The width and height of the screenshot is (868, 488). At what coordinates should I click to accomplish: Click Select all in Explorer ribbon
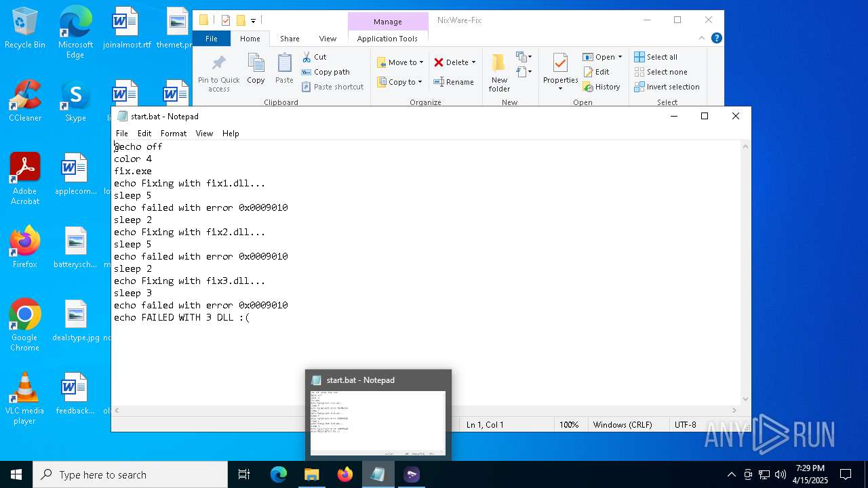[656, 57]
